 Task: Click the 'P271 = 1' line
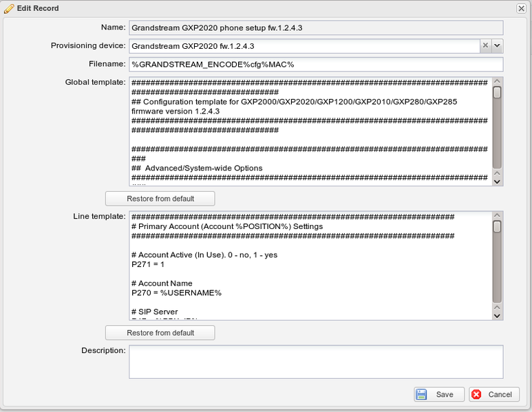148,265
